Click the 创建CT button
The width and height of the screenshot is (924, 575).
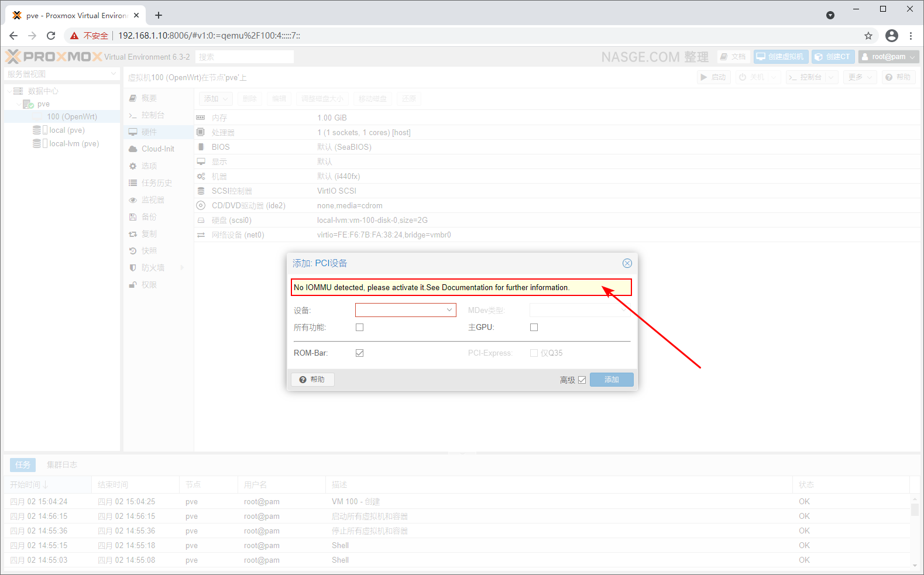[x=833, y=57]
